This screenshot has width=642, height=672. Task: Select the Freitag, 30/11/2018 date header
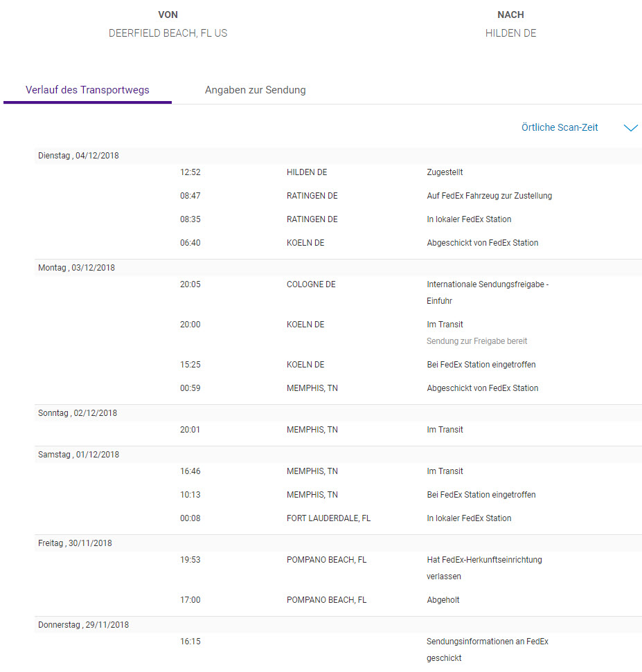(x=75, y=543)
